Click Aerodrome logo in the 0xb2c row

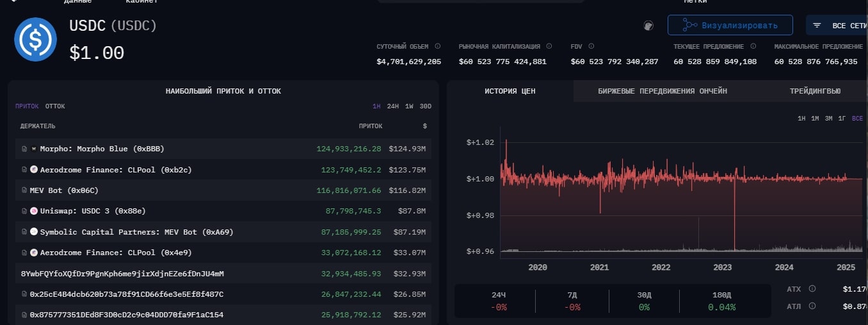coord(34,170)
